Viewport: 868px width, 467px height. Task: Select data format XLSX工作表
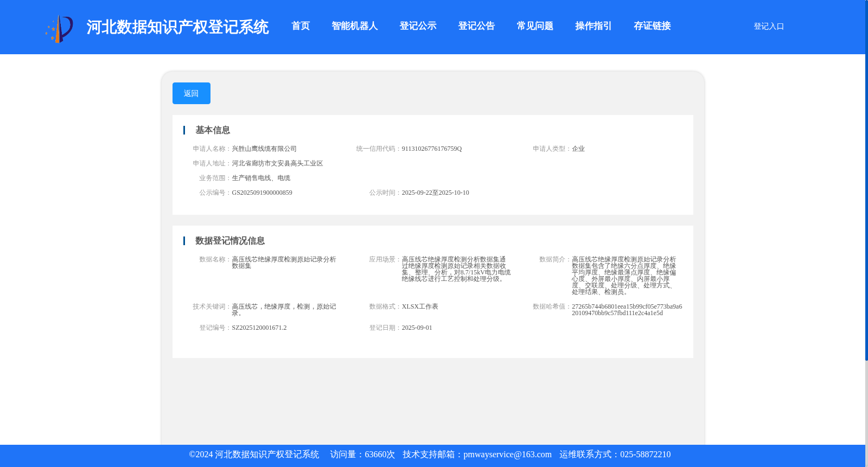coord(420,306)
